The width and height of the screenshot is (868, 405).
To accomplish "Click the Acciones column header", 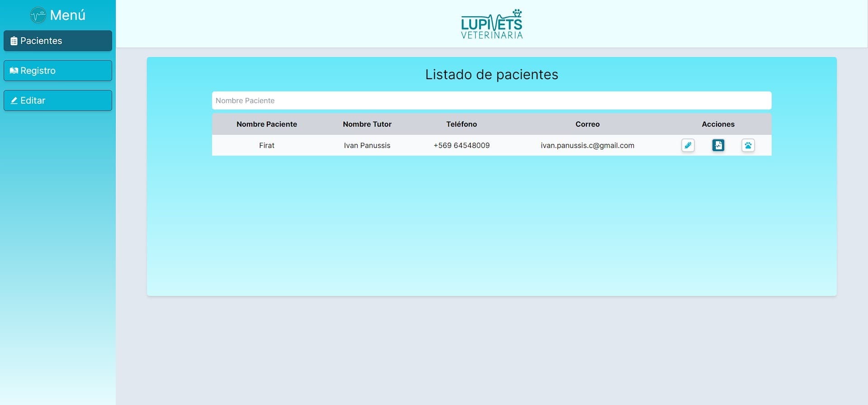I will point(718,124).
